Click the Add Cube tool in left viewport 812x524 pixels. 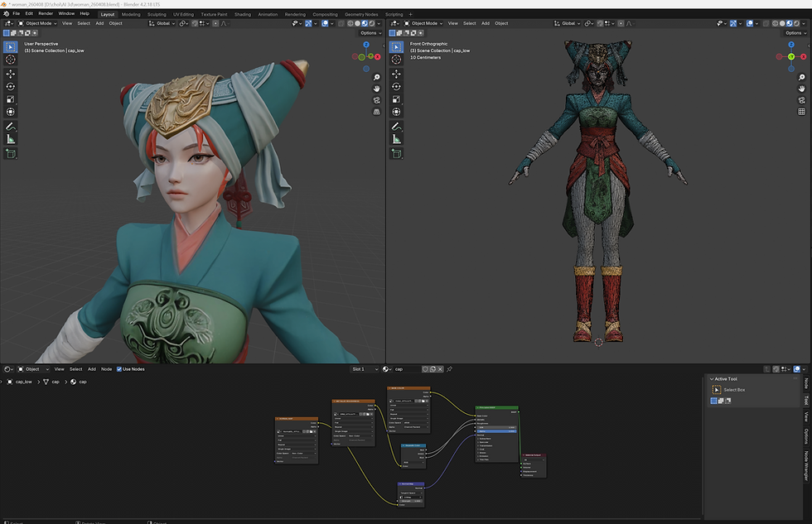click(x=10, y=154)
